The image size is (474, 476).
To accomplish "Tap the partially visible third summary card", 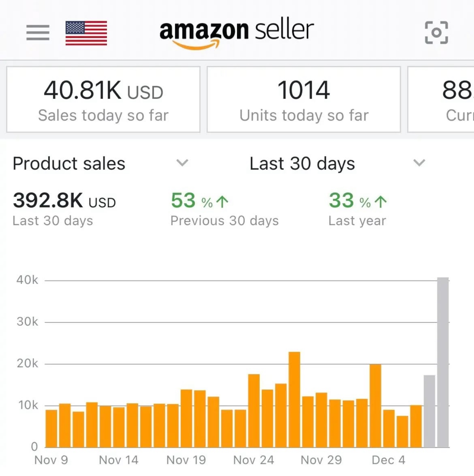I will point(441,99).
